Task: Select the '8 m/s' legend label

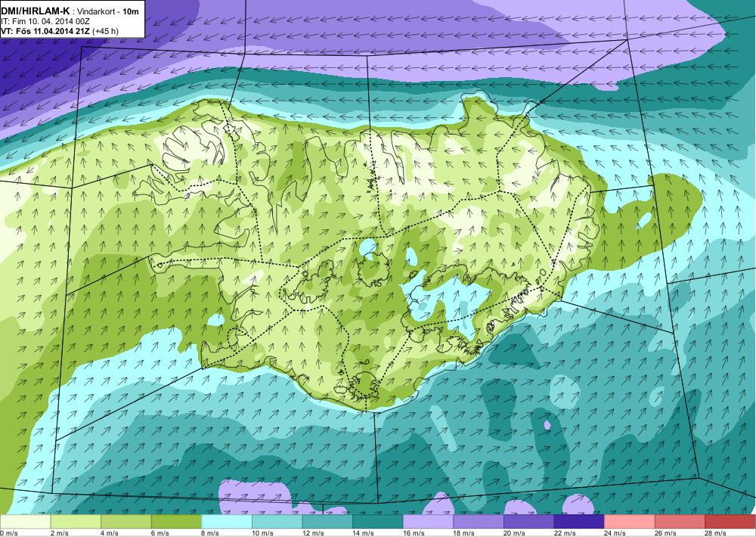Action: (x=210, y=533)
